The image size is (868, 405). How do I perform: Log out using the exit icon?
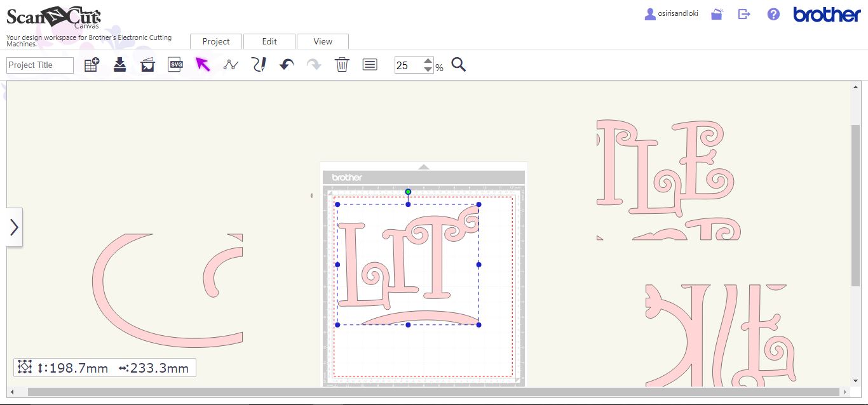coord(743,13)
